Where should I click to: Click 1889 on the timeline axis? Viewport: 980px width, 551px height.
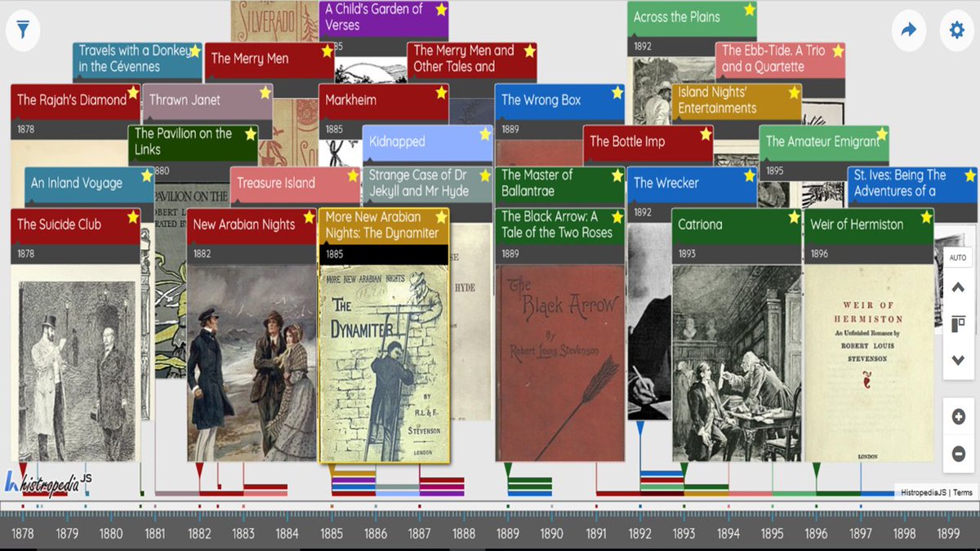(x=508, y=534)
